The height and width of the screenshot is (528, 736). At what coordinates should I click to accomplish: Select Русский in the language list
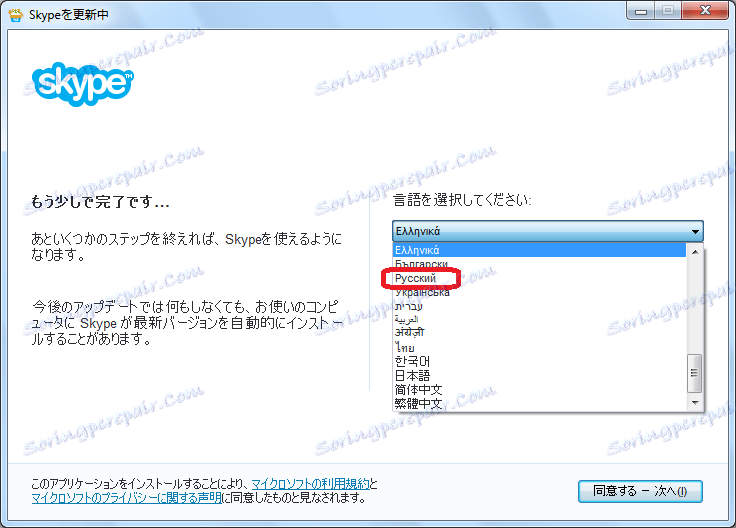(x=539, y=278)
